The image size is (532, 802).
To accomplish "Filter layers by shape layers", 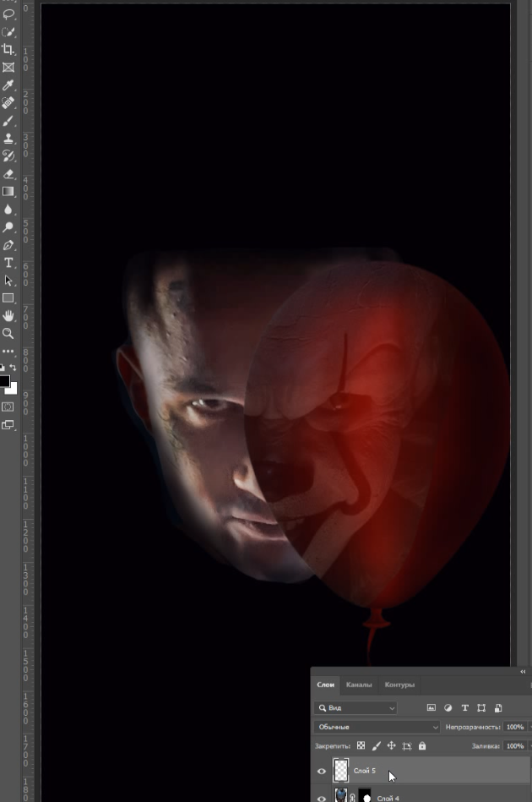I will 481,708.
